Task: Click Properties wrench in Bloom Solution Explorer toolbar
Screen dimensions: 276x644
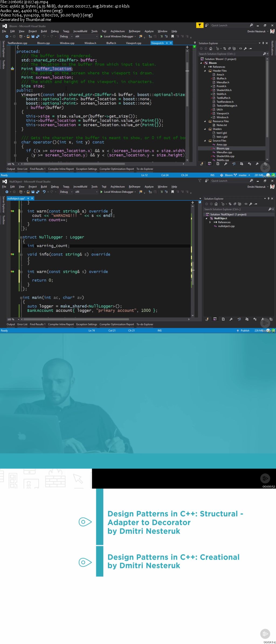Action: point(245,49)
